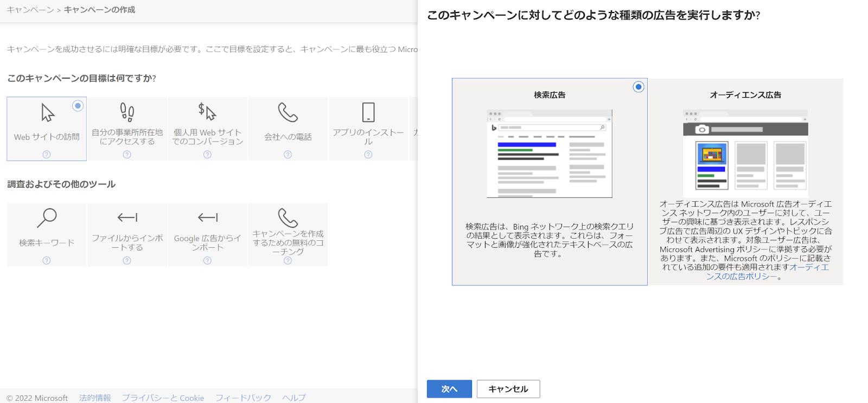
Task: Click the import arrow icon for Google 広告からインポート
Action: [x=207, y=218]
